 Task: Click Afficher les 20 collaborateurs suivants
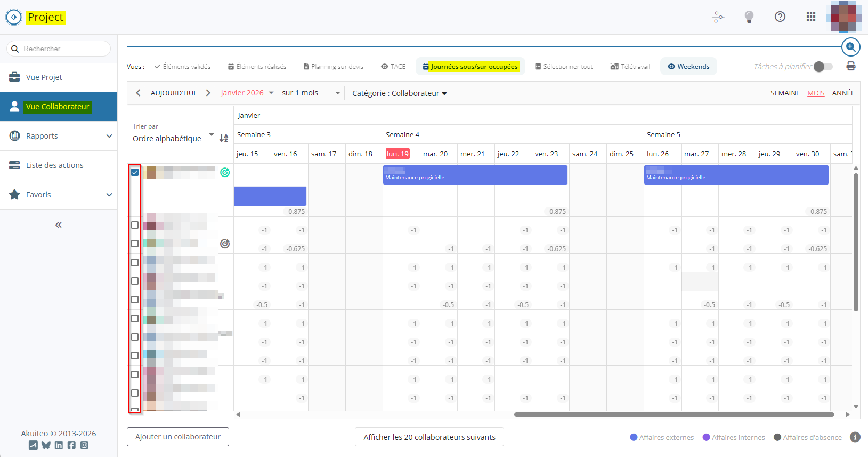(429, 437)
